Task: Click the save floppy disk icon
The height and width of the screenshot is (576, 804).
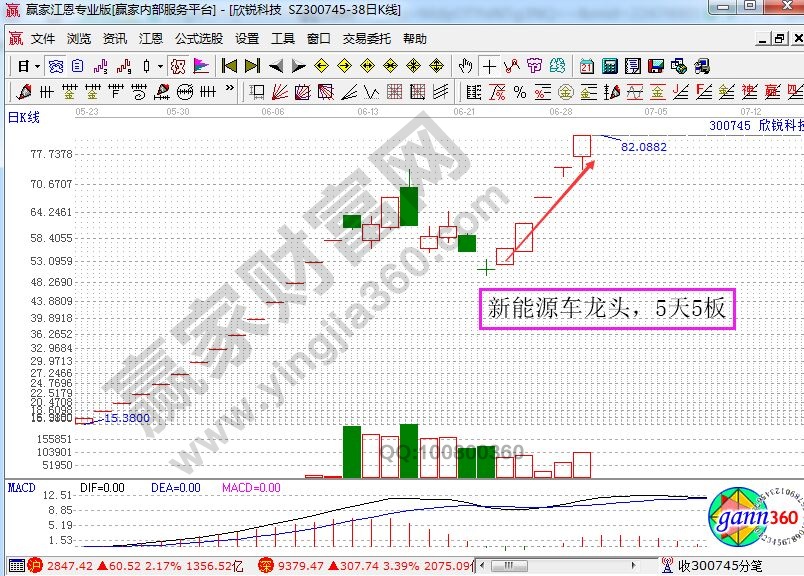Action: [655, 66]
